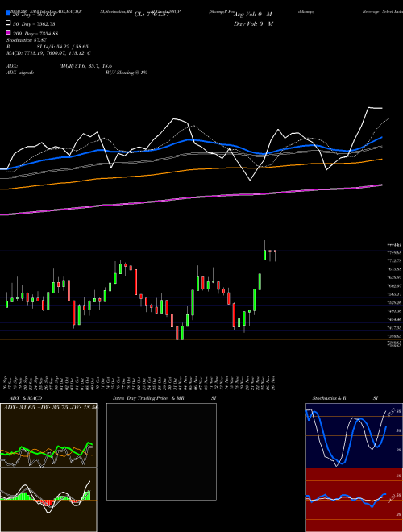Click the 'Avg Vol: 0 M' label

click(x=253, y=15)
